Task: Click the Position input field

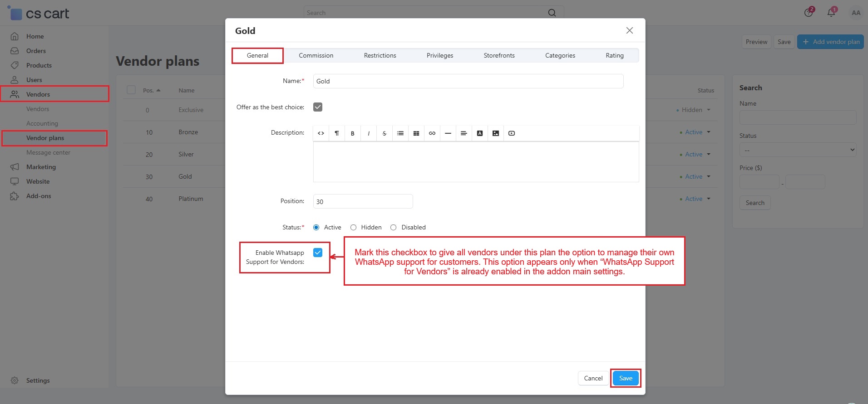Action: tap(363, 202)
